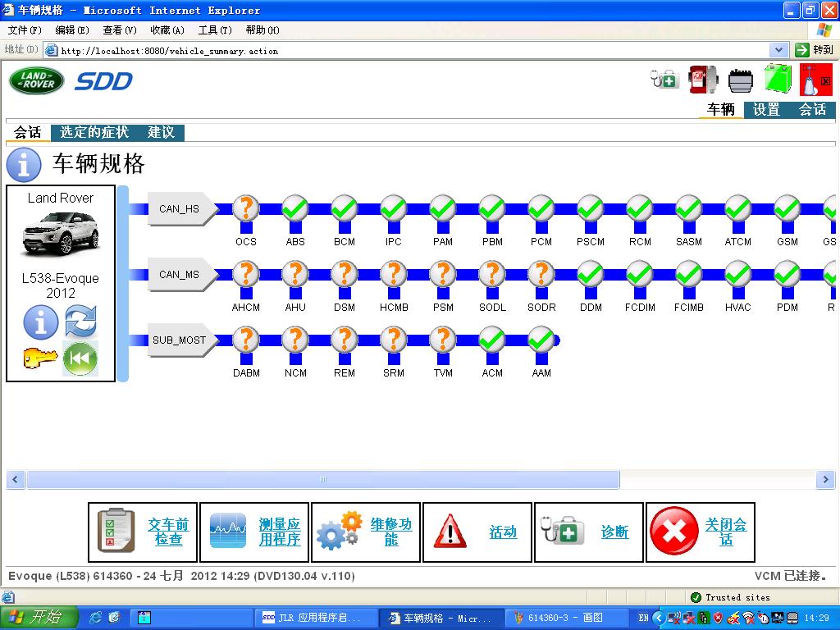840x630 pixels.
Task: Click the AAM module checkmark icon
Action: click(541, 340)
